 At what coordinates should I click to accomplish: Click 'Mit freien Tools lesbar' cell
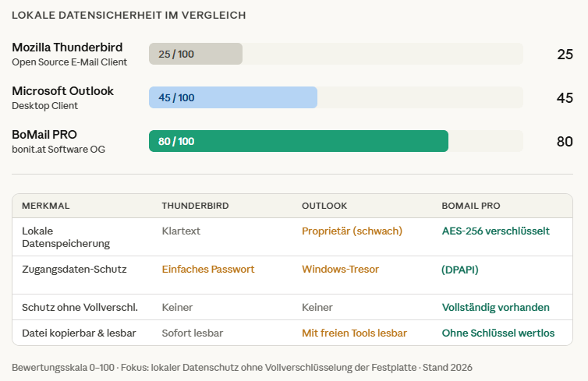(354, 333)
